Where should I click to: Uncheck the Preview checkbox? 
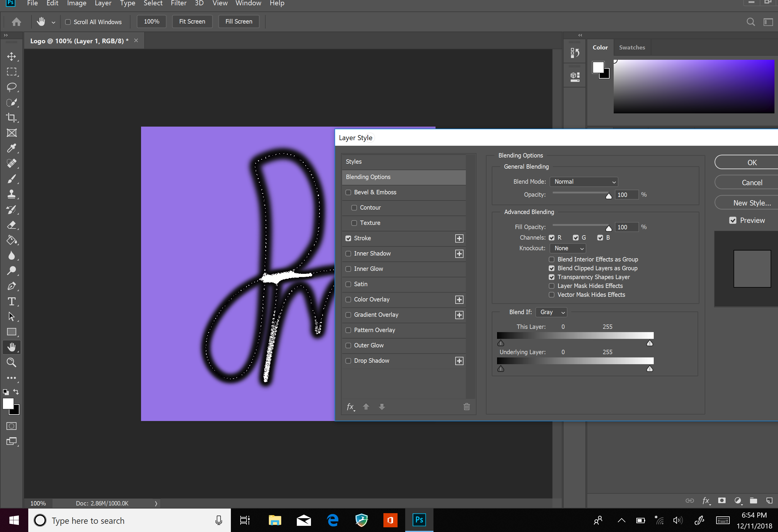tap(733, 221)
